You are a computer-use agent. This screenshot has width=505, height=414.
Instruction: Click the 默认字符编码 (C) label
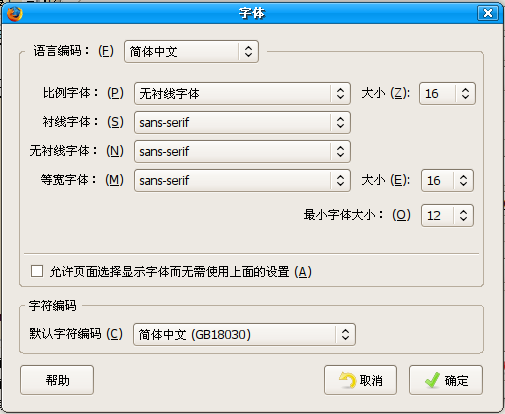(x=76, y=334)
